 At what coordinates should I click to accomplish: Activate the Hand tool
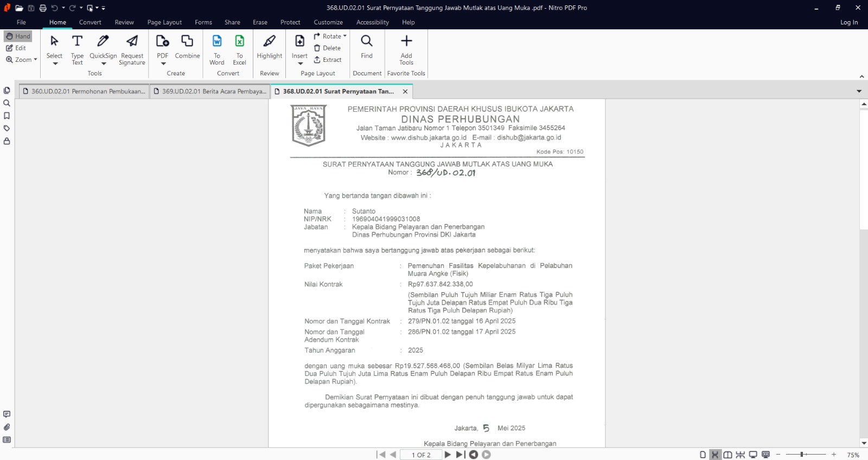[18, 36]
